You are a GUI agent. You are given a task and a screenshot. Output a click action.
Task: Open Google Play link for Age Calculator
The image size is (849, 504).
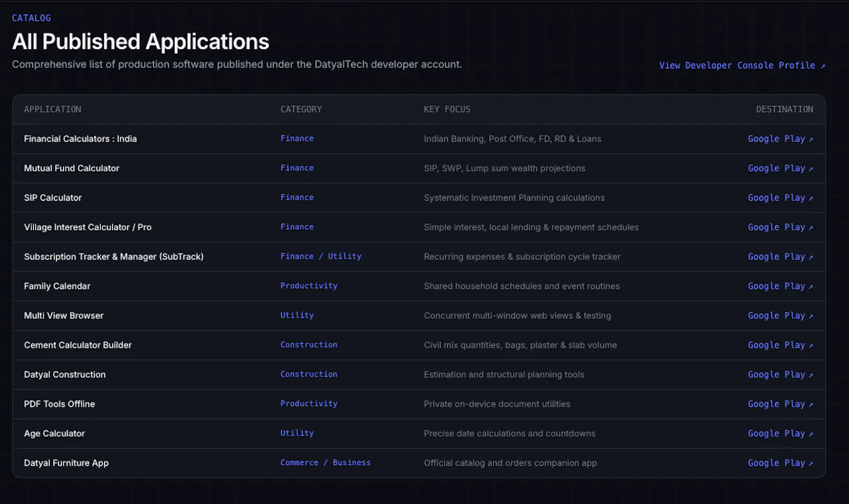click(781, 433)
